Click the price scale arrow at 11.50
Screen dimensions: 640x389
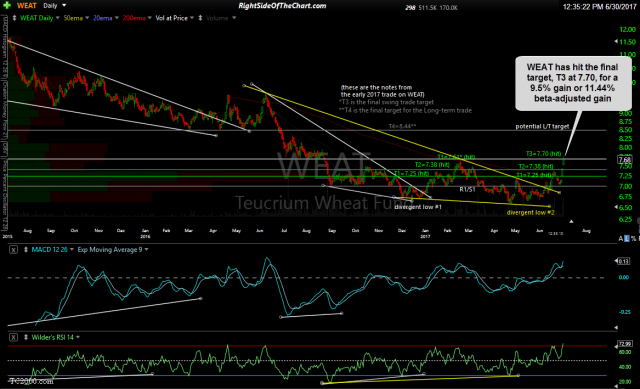616,42
